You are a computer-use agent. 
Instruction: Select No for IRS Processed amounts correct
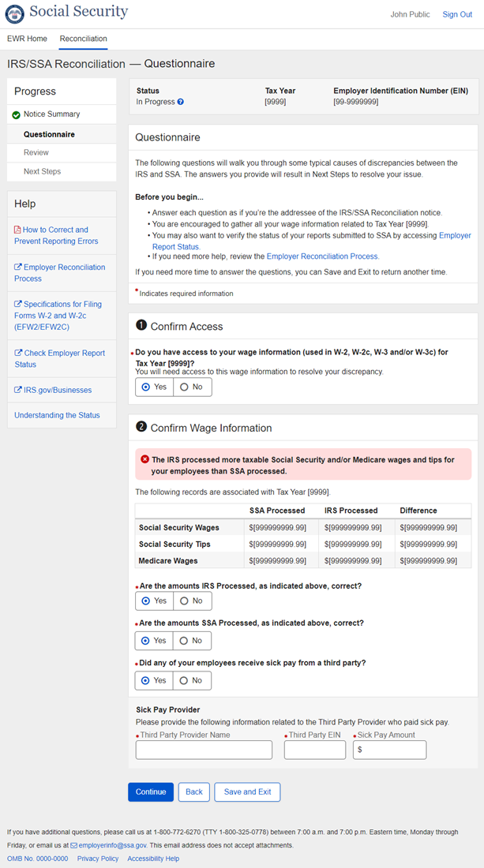pyautogui.click(x=192, y=600)
